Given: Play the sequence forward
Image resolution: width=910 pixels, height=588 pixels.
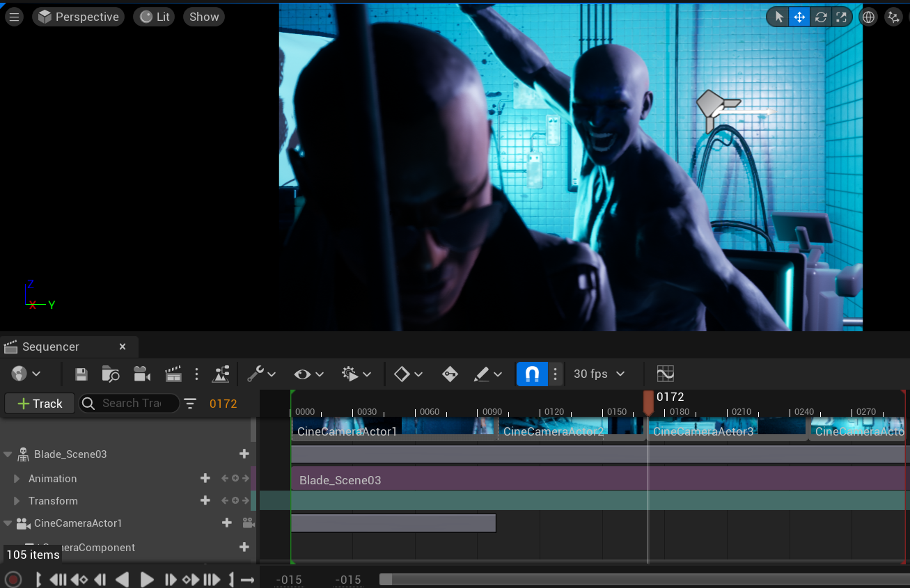Looking at the screenshot, I should [147, 580].
